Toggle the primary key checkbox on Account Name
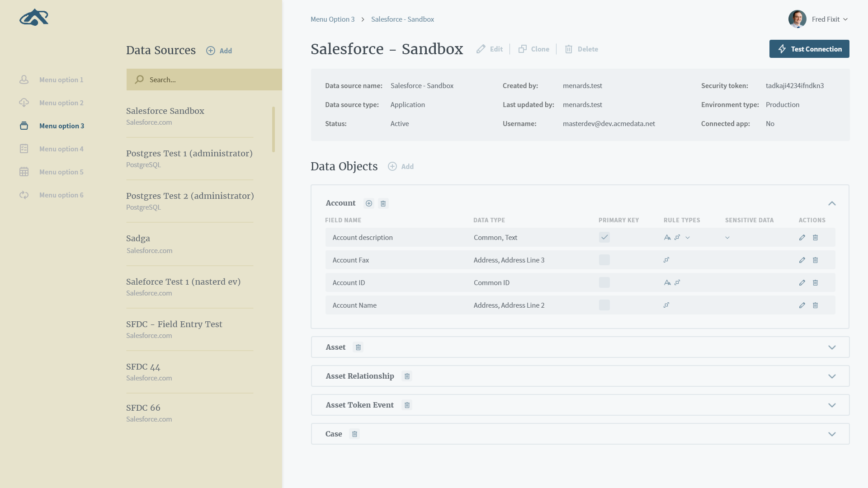 tap(604, 305)
